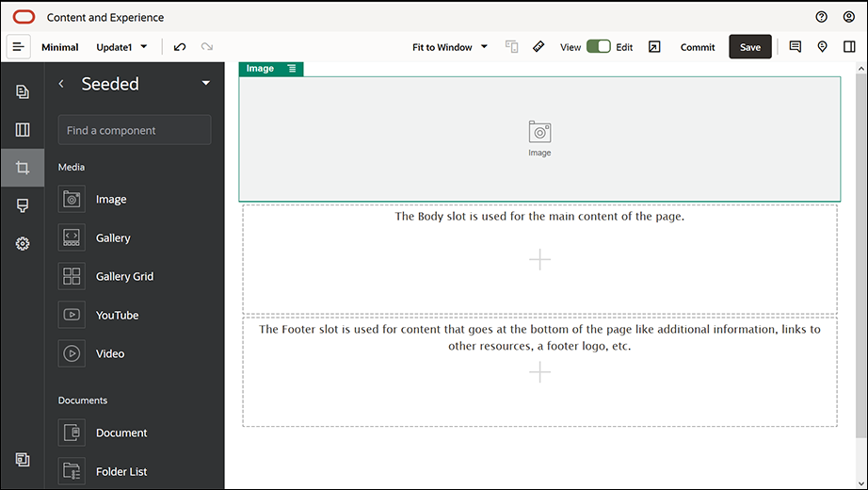Toggle the right side panel icon

[849, 47]
